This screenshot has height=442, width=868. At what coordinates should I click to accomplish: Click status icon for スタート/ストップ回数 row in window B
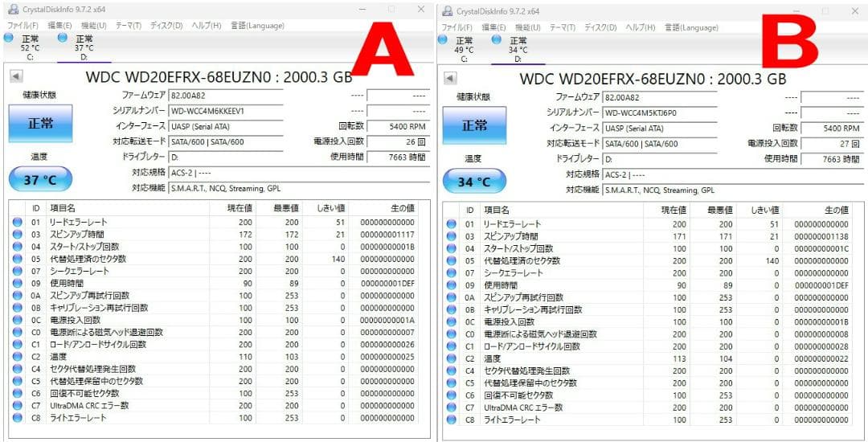pyautogui.click(x=451, y=248)
